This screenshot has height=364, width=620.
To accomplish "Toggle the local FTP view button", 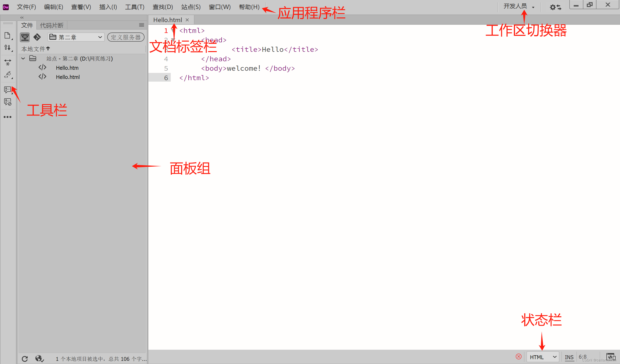I will (24, 37).
